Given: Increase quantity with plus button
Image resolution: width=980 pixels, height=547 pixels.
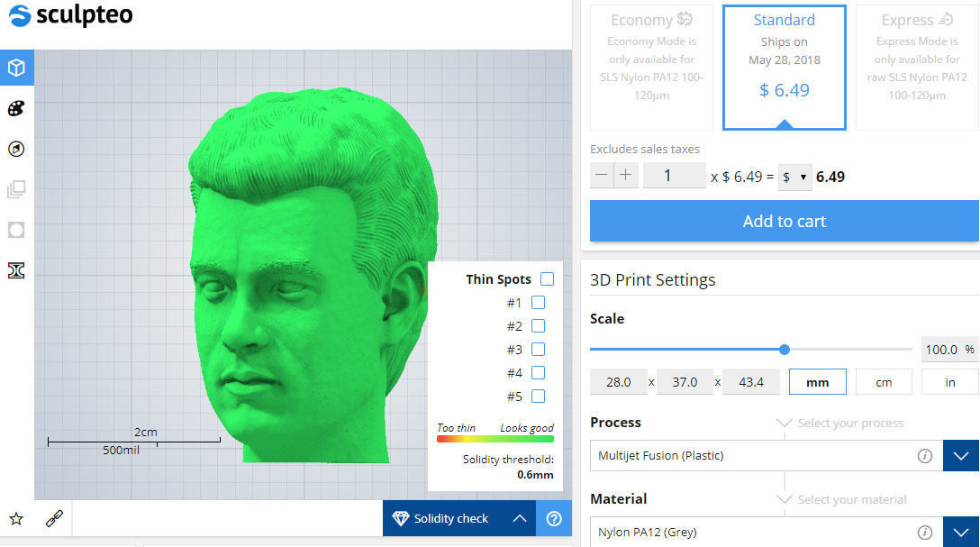Looking at the screenshot, I should pos(626,176).
